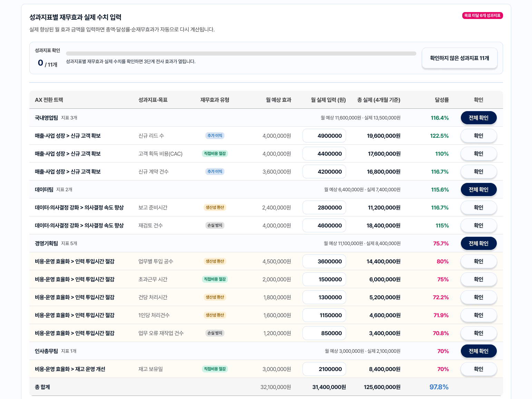The height and width of the screenshot is (399, 532).
Task: Click the 경영기획팀 group row label
Action: coord(46,243)
